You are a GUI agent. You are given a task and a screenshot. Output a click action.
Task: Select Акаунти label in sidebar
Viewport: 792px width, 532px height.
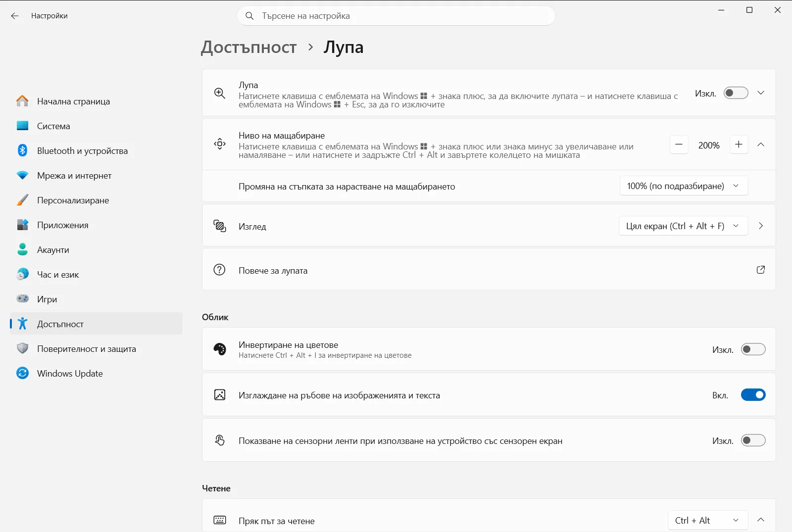tap(53, 250)
